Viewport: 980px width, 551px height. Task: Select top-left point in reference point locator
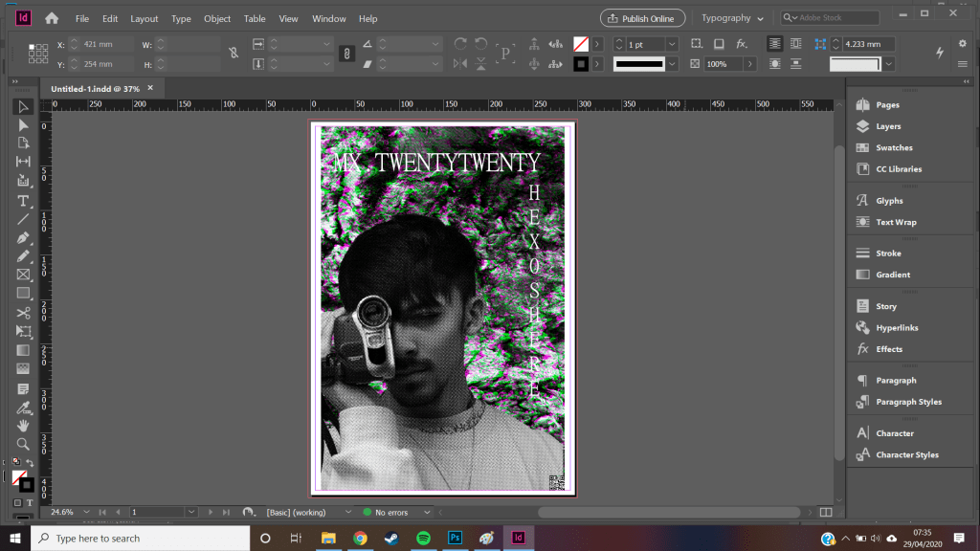[32, 47]
